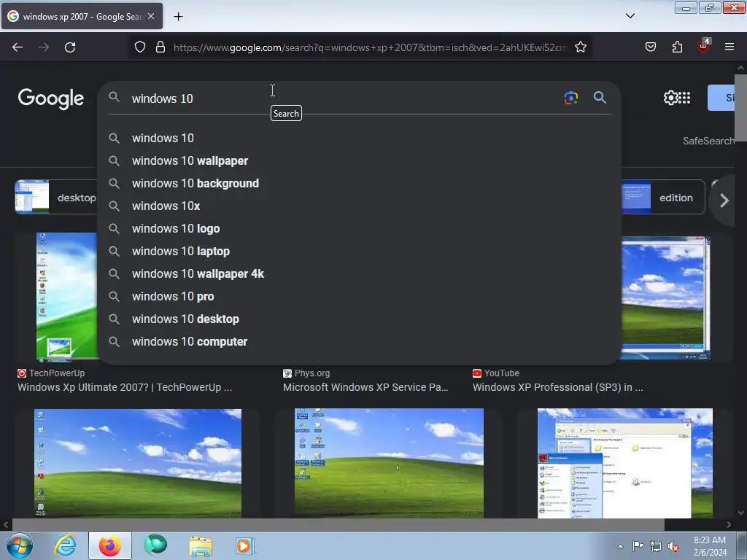This screenshot has width=747, height=560.
Task: Choose suggestion 'windows 10 computer'
Action: (359, 342)
